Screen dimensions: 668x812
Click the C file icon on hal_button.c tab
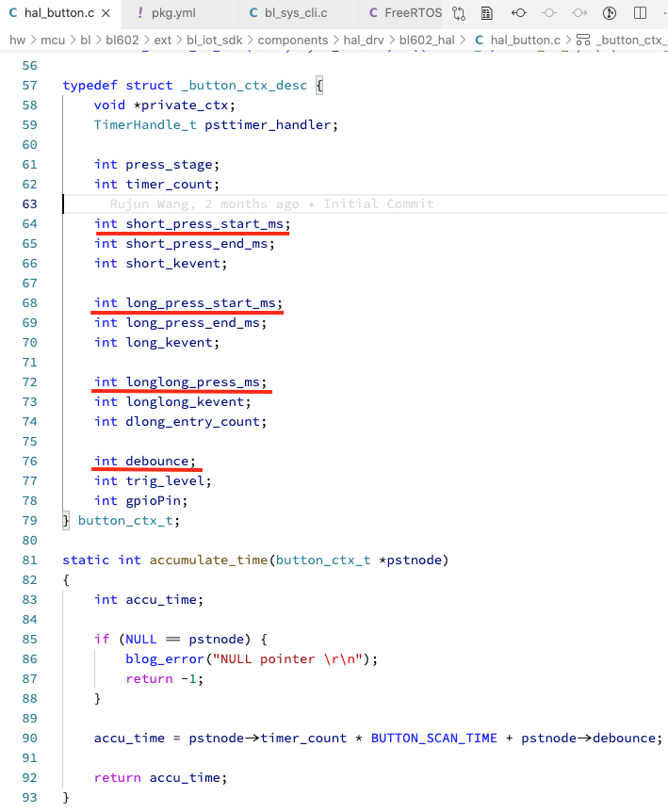pos(13,13)
